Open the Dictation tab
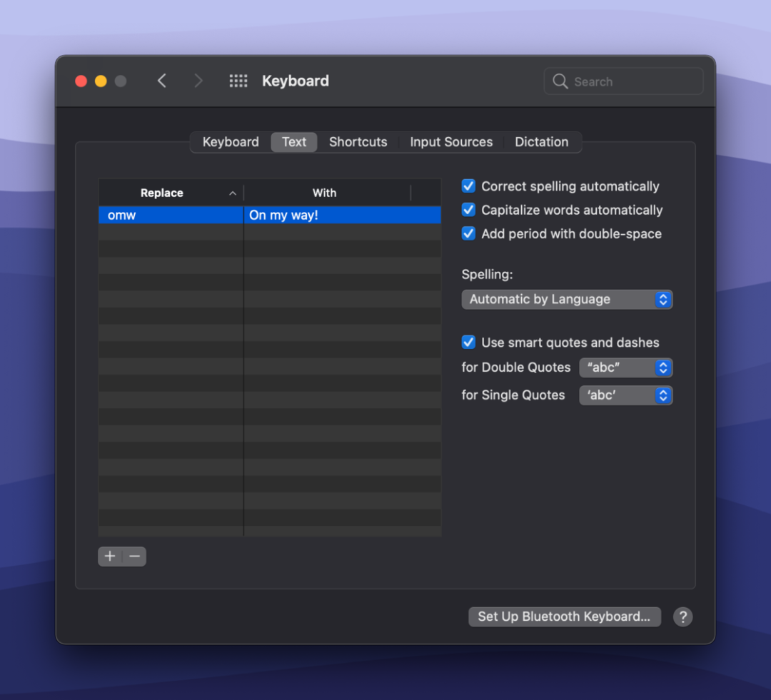The height and width of the screenshot is (700, 771). click(x=541, y=142)
